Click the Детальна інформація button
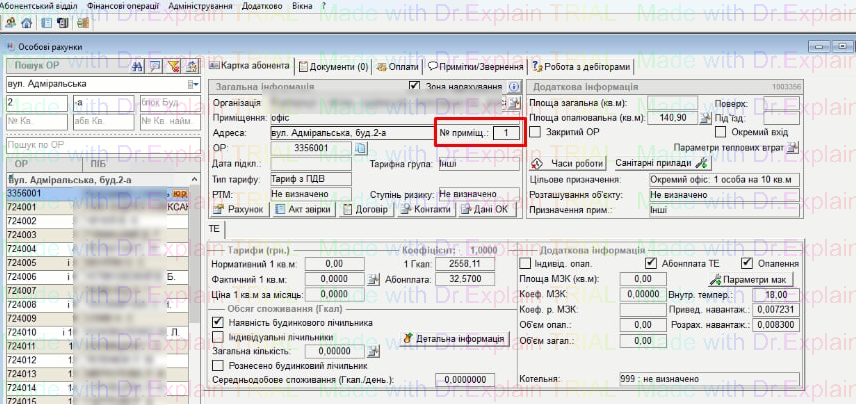 tap(451, 339)
